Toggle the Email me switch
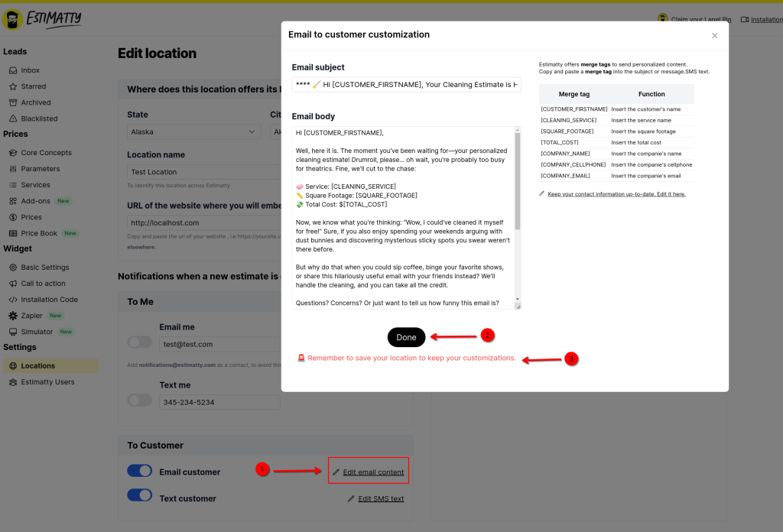Image resolution: width=783 pixels, height=532 pixels. pyautogui.click(x=140, y=342)
